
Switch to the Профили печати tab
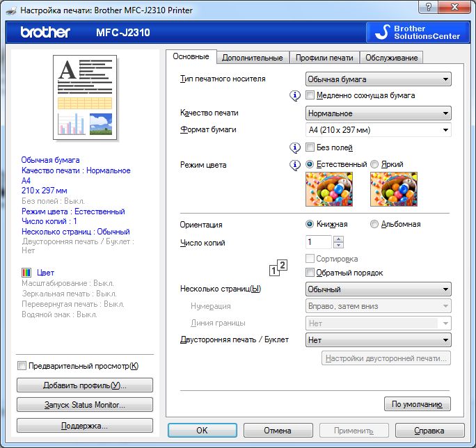coord(324,58)
